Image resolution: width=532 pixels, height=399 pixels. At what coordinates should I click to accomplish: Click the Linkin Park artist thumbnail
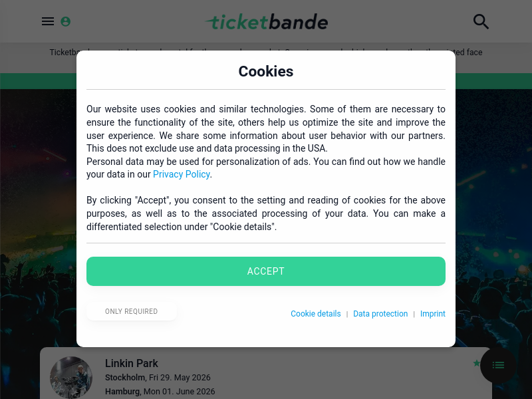(71, 377)
